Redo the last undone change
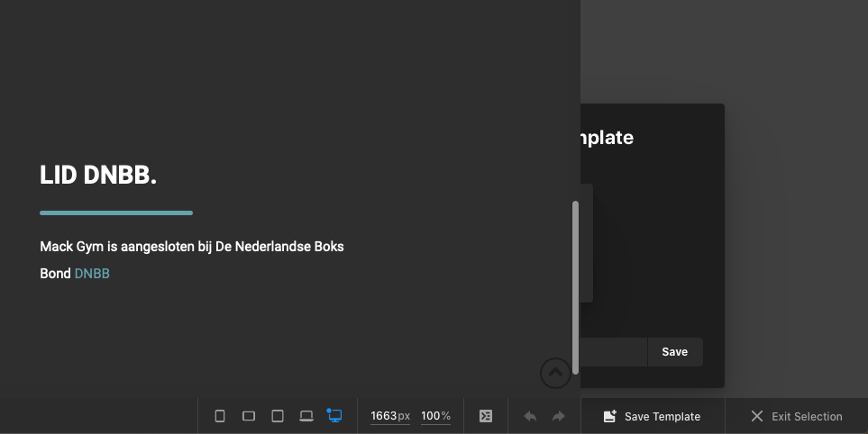Image resolution: width=868 pixels, height=434 pixels. tap(559, 416)
